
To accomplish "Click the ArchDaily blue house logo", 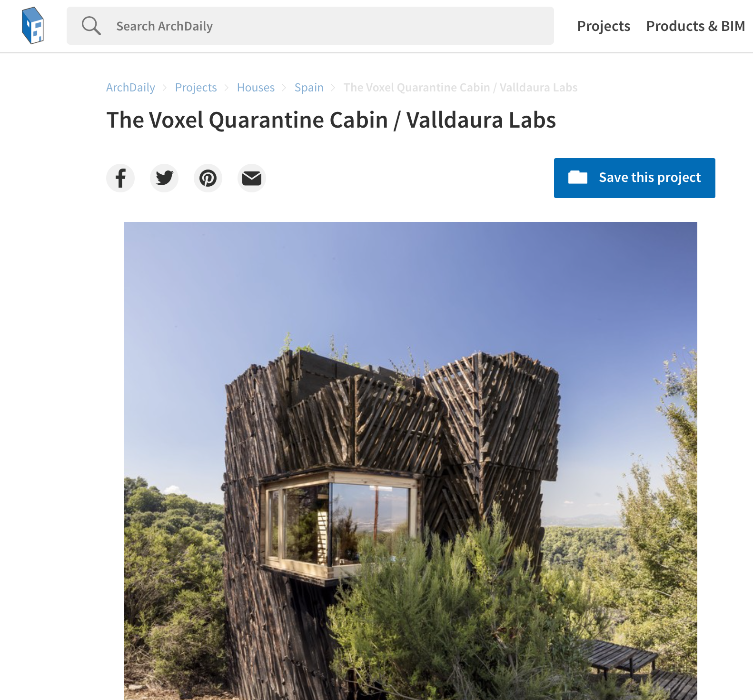I will click(x=33, y=26).
